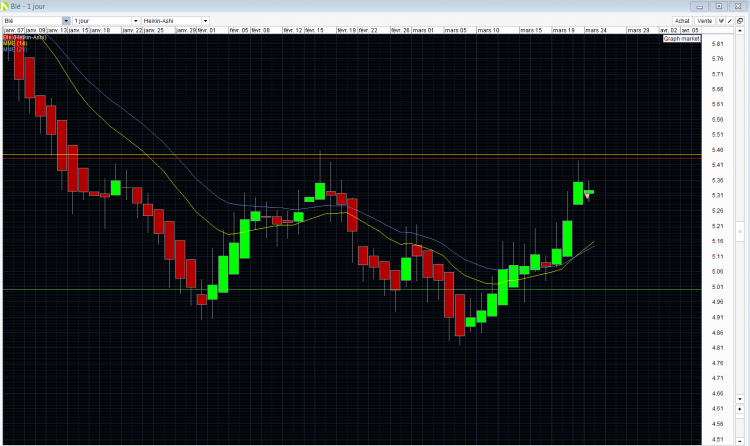Viewport: 750px width, 446px height.
Task: Select the Blé (Heikin-Ashi) series label
Action: point(25,37)
